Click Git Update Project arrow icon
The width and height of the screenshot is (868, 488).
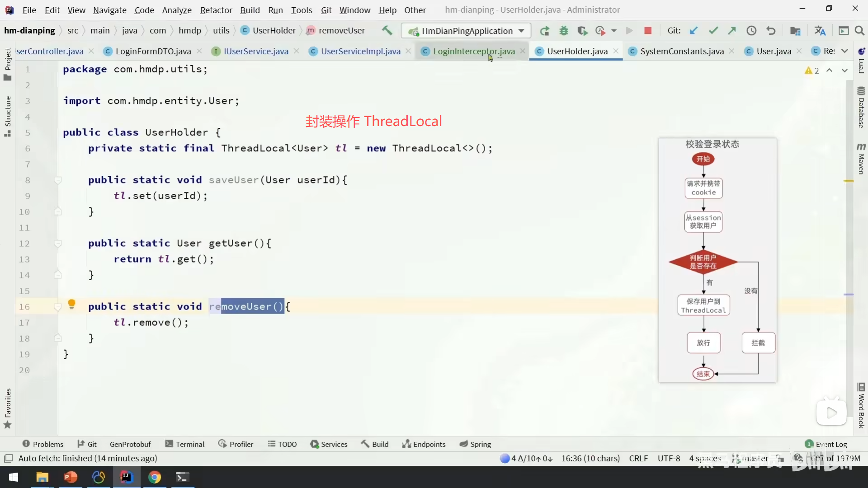coord(693,31)
